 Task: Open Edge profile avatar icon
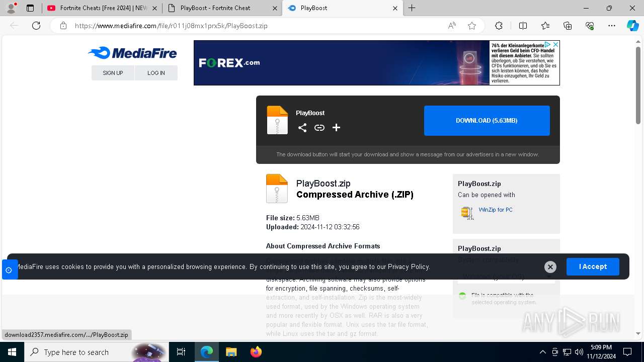(11, 8)
